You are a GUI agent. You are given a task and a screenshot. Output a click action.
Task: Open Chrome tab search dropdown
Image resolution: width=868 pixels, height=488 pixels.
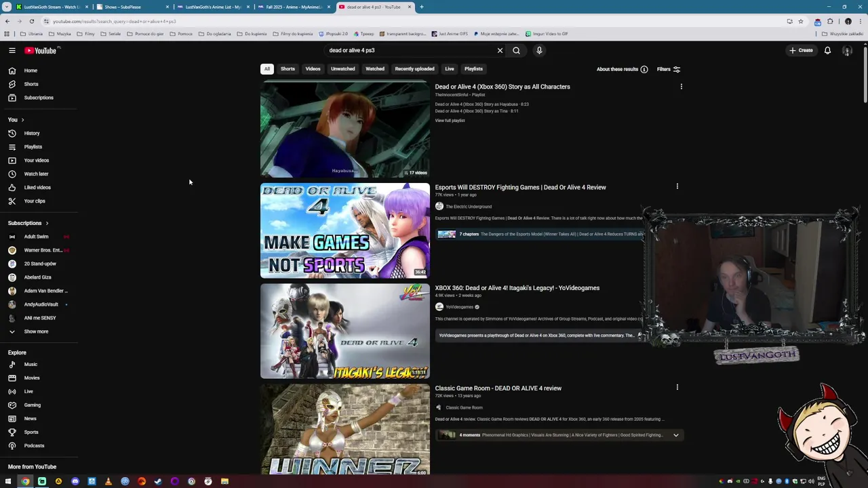[x=8, y=7]
